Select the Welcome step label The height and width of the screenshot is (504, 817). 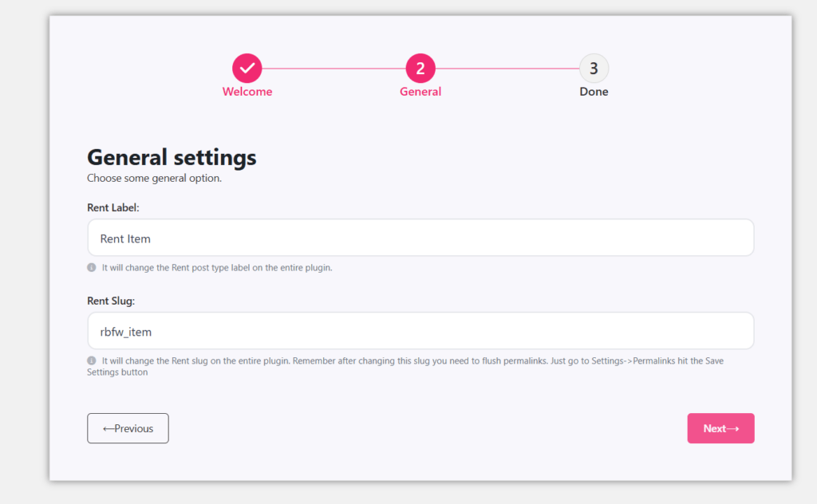click(247, 92)
